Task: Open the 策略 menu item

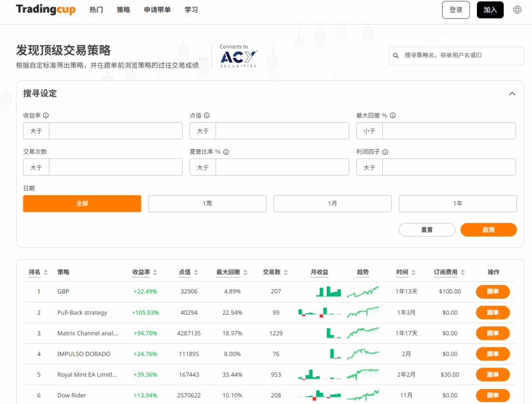Action: (123, 10)
